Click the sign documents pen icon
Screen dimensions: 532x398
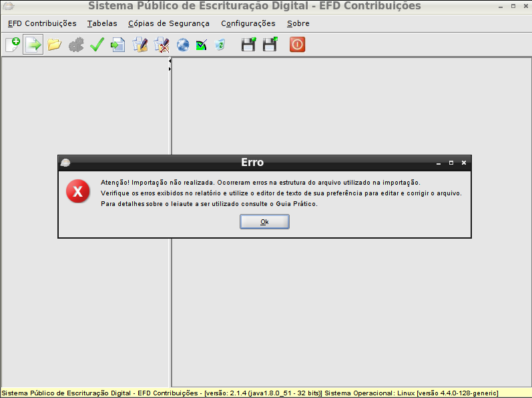point(140,45)
